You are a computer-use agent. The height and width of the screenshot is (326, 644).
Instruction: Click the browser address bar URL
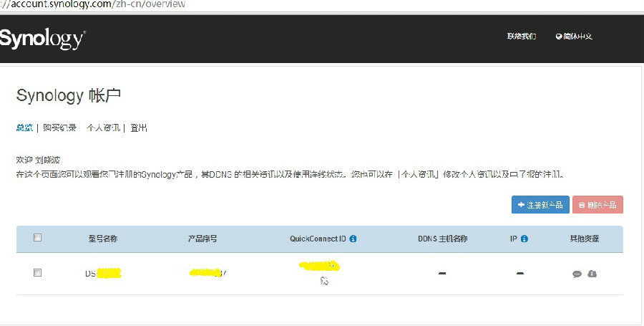pyautogui.click(x=93, y=4)
